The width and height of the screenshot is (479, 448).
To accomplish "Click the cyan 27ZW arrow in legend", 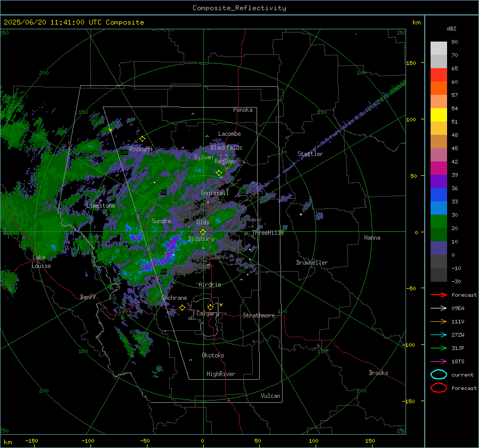I will pyautogui.click(x=439, y=335).
